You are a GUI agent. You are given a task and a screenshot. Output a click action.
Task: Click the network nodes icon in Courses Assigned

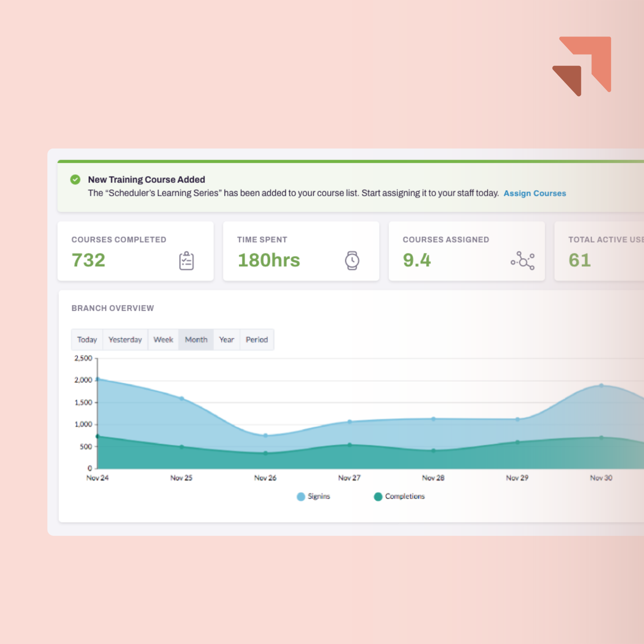click(x=522, y=261)
